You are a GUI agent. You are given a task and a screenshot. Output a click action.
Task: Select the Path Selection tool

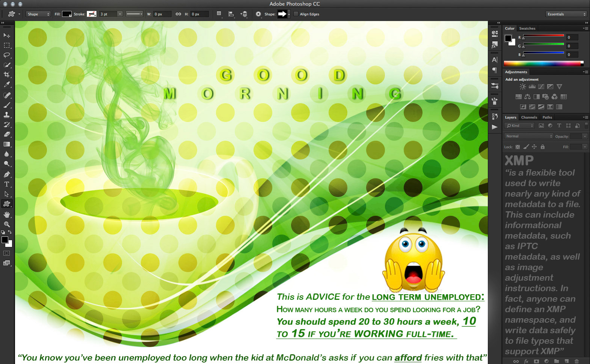pos(7,194)
